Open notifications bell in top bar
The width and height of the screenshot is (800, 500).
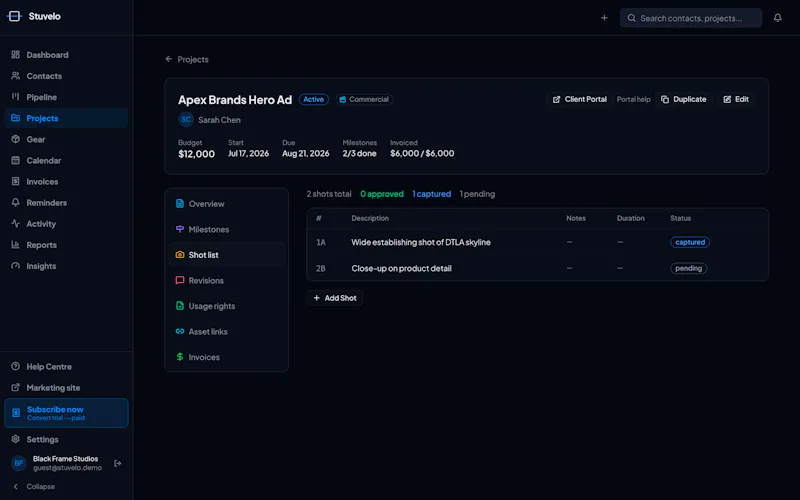click(x=778, y=18)
